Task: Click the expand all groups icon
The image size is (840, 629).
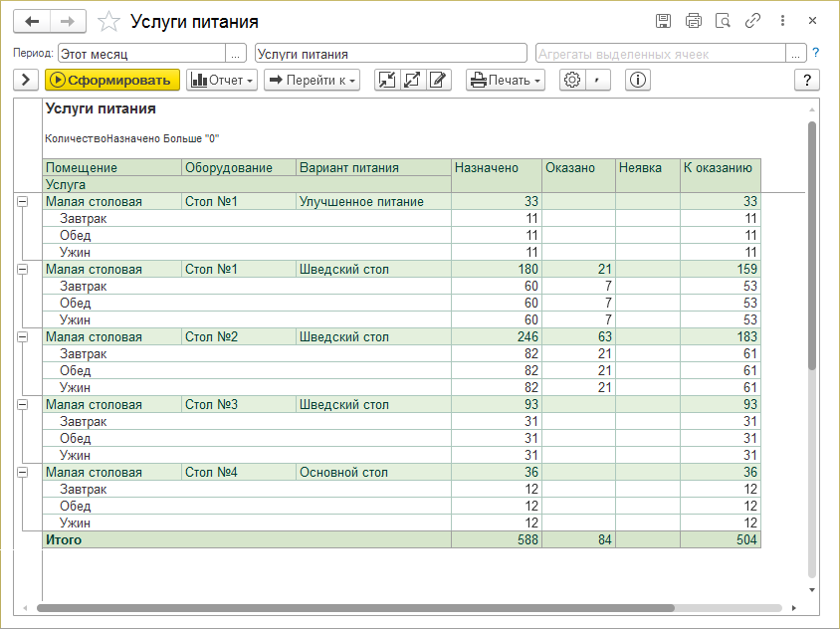Action: point(413,80)
